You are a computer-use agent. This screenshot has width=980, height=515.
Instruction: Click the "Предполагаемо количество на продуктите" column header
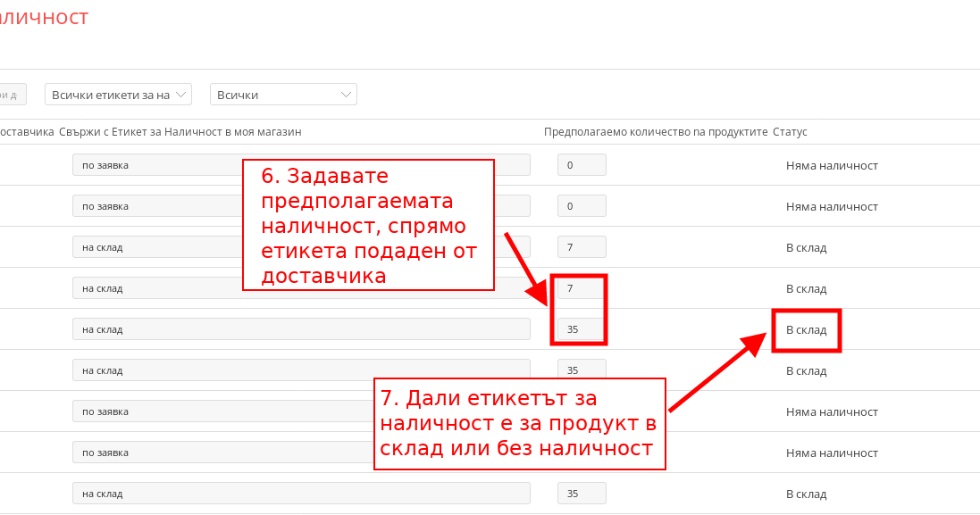coord(656,132)
